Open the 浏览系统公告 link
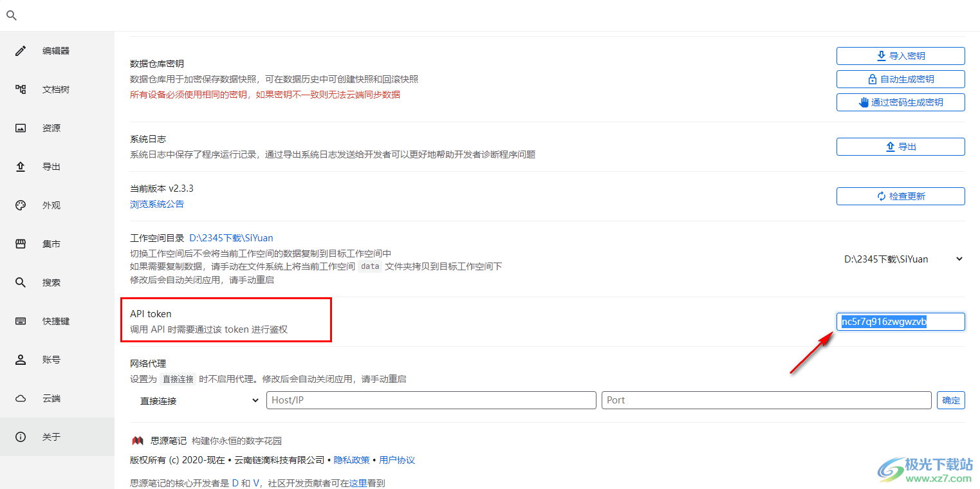Screen dimensions: 980x489 (157, 204)
